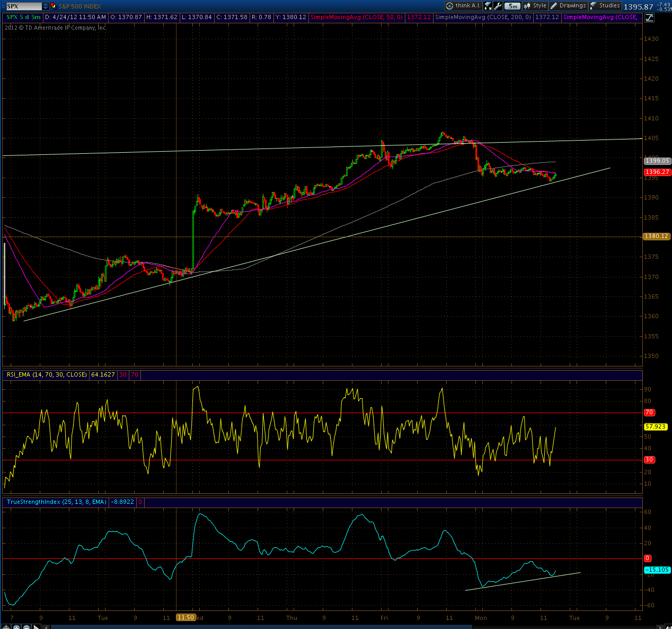Click the scroll left arrow on time axis

[x=46, y=626]
